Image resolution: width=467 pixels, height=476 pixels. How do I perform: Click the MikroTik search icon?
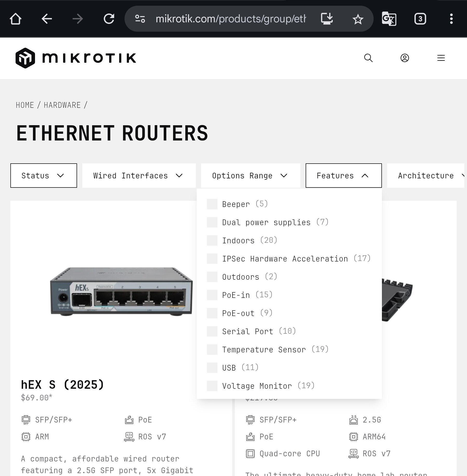pyautogui.click(x=368, y=58)
